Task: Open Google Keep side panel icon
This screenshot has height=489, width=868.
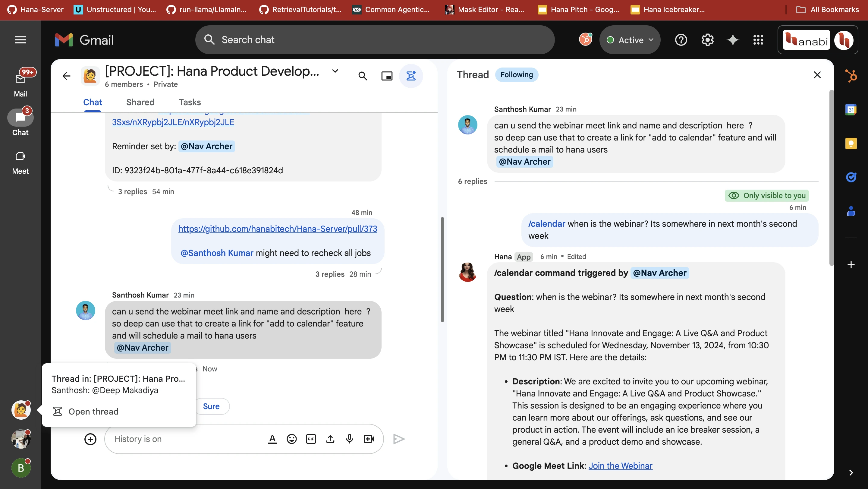Action: point(851,144)
